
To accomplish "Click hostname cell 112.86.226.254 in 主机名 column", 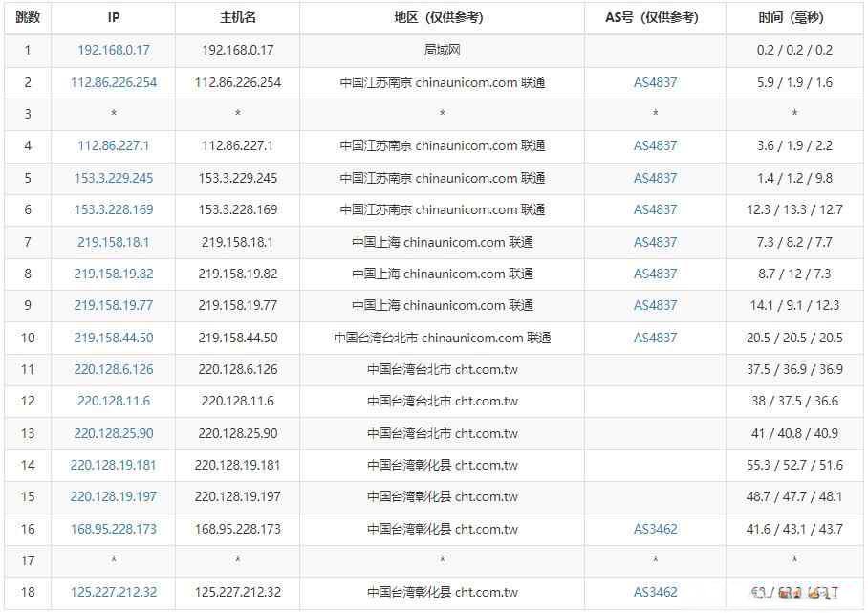I will pyautogui.click(x=238, y=82).
